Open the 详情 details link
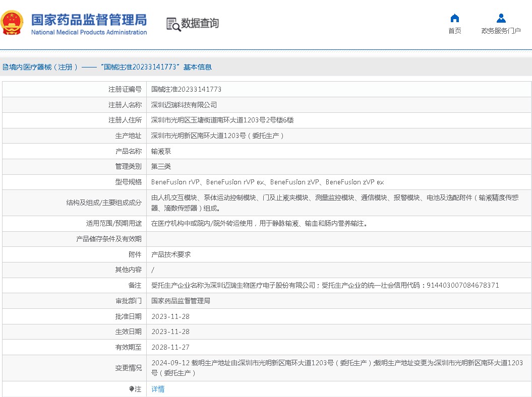This screenshot has width=532, height=397. pyautogui.click(x=158, y=389)
